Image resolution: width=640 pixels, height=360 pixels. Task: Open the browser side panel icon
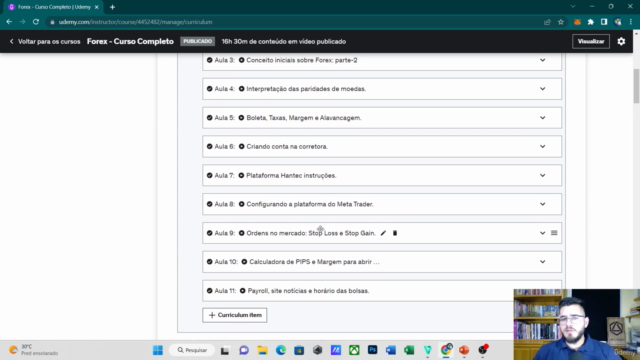click(604, 22)
